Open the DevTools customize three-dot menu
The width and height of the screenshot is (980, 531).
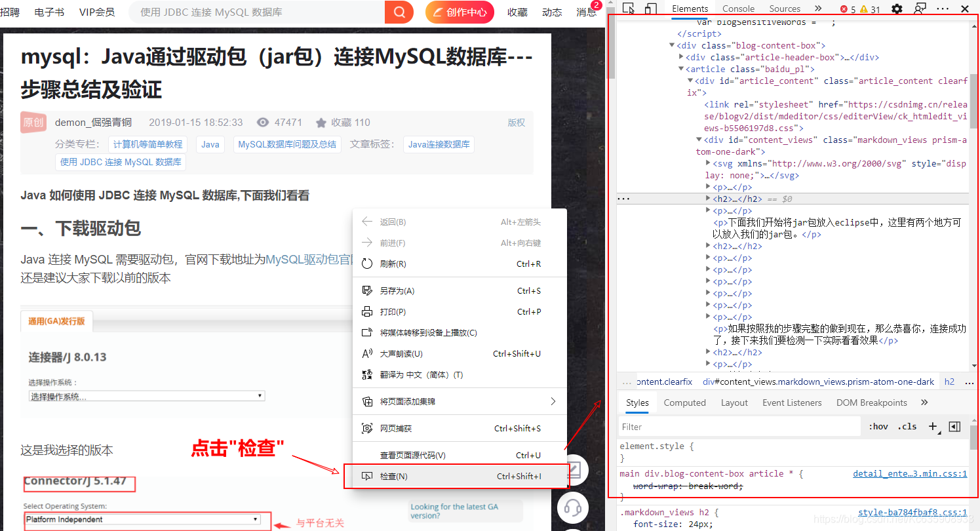(x=943, y=9)
